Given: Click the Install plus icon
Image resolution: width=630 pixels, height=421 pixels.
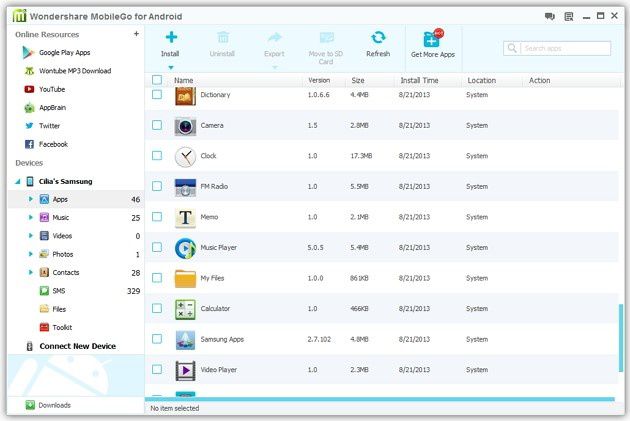Looking at the screenshot, I should pos(171,37).
